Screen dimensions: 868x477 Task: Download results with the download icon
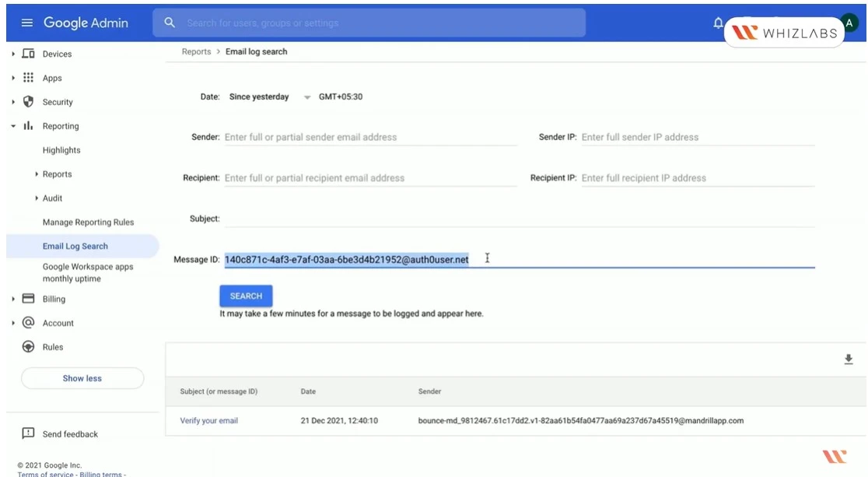[848, 360]
